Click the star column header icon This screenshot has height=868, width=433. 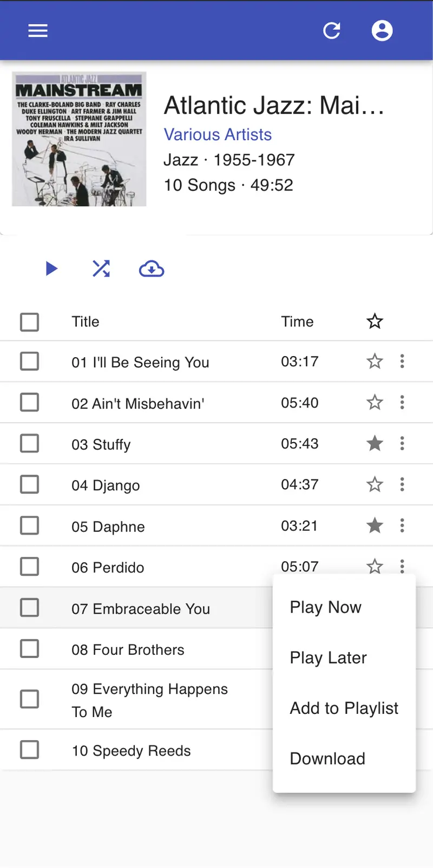[375, 321]
